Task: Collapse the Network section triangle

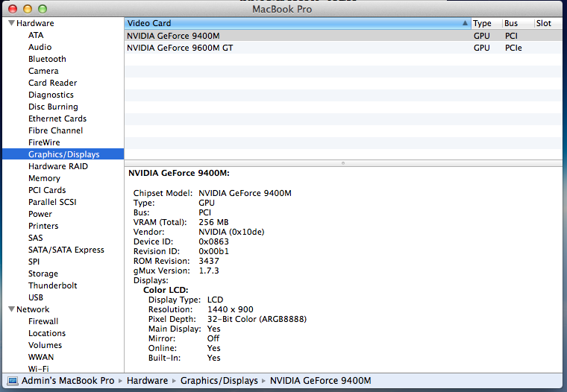Action: (12, 309)
